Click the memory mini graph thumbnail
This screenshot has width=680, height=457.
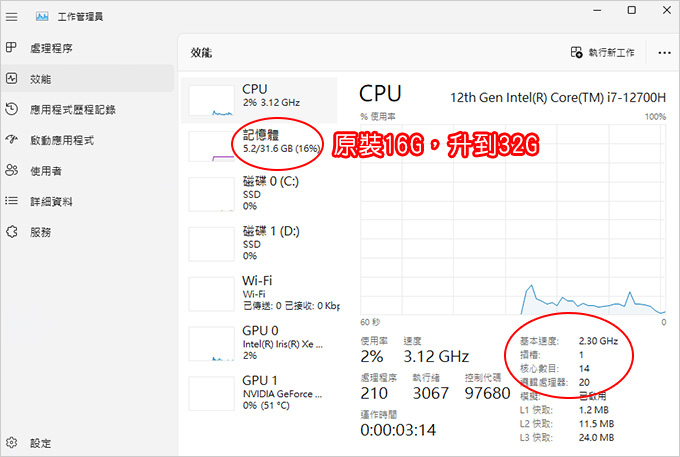click(212, 147)
